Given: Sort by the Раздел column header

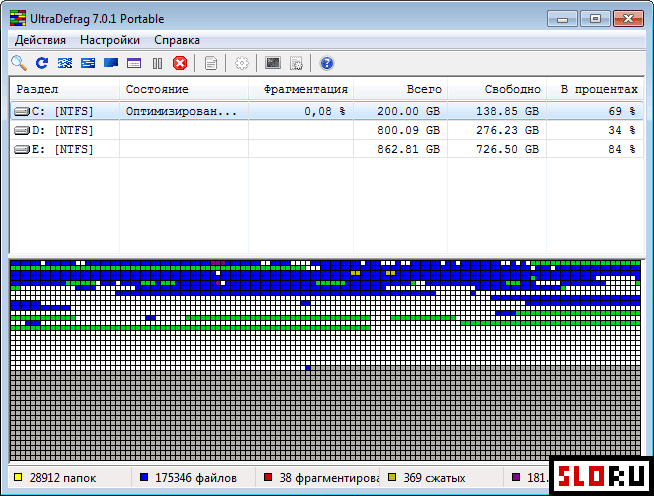Looking at the screenshot, I should pos(65,89).
